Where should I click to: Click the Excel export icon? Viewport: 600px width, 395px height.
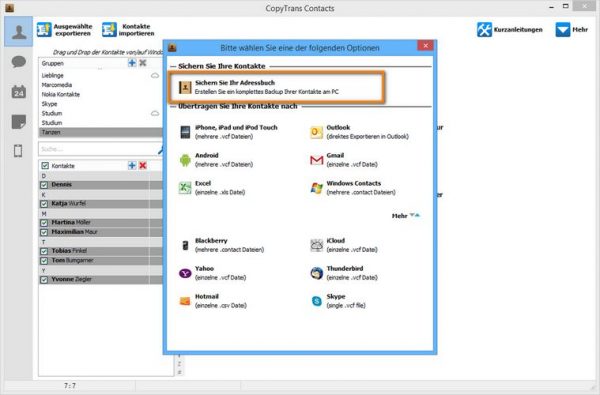point(185,188)
